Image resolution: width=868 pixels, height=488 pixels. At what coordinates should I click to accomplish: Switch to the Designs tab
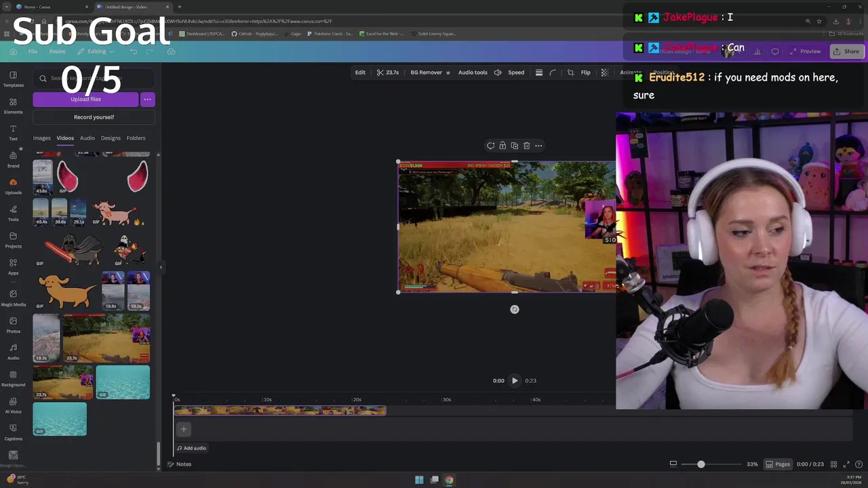[x=111, y=138]
